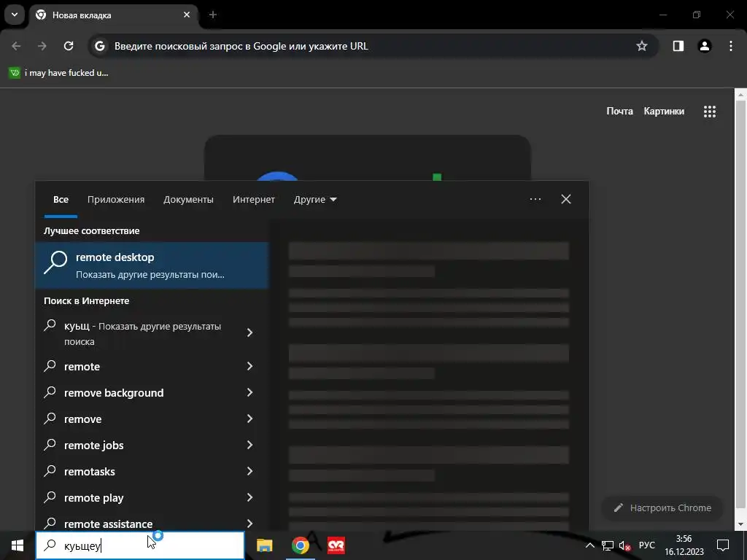
Task: Expand chevron next to 'remote play'
Action: pos(249,497)
